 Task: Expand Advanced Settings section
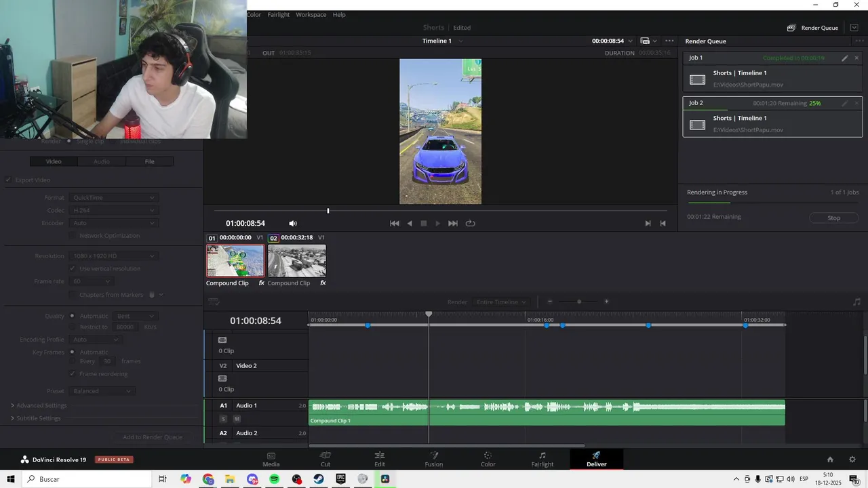click(x=39, y=405)
